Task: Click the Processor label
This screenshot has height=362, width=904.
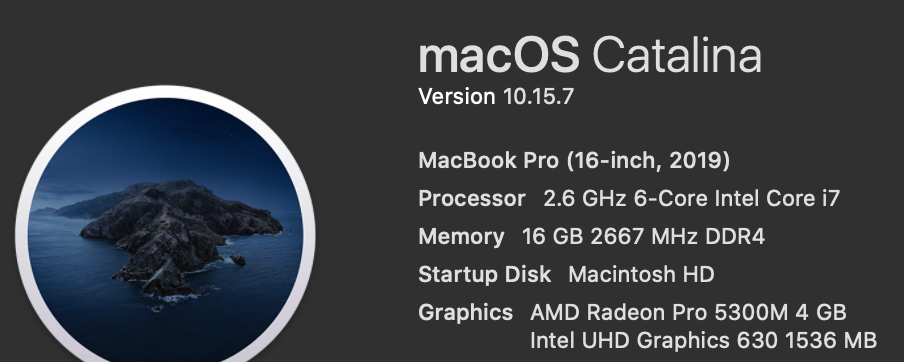Action: click(x=472, y=198)
